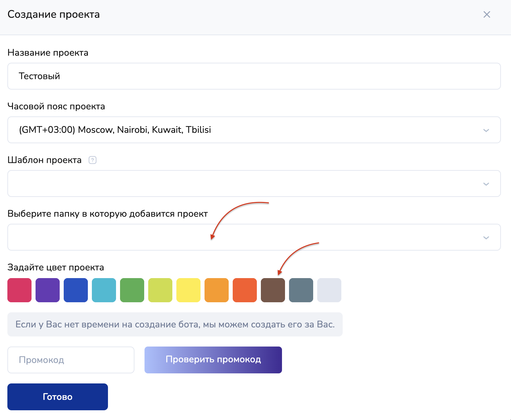The width and height of the screenshot is (511, 420).
Task: Click the Готово button
Action: point(58,397)
